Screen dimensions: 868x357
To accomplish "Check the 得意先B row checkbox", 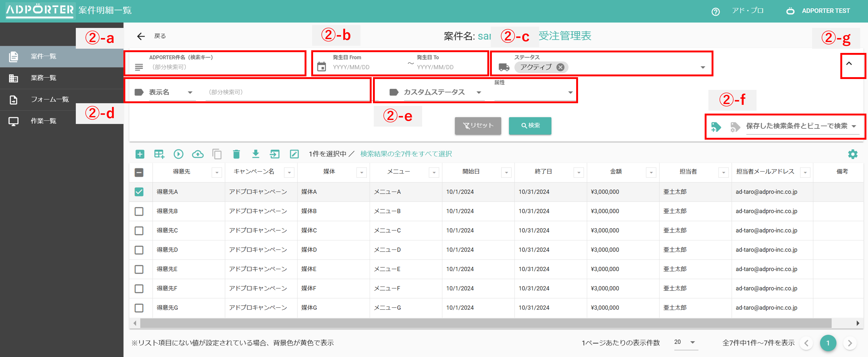I will coord(139,211).
